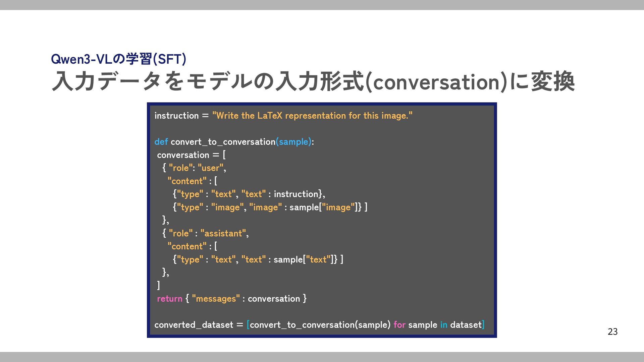
Task: Click the "messages" key in the return statement
Action: (216, 299)
